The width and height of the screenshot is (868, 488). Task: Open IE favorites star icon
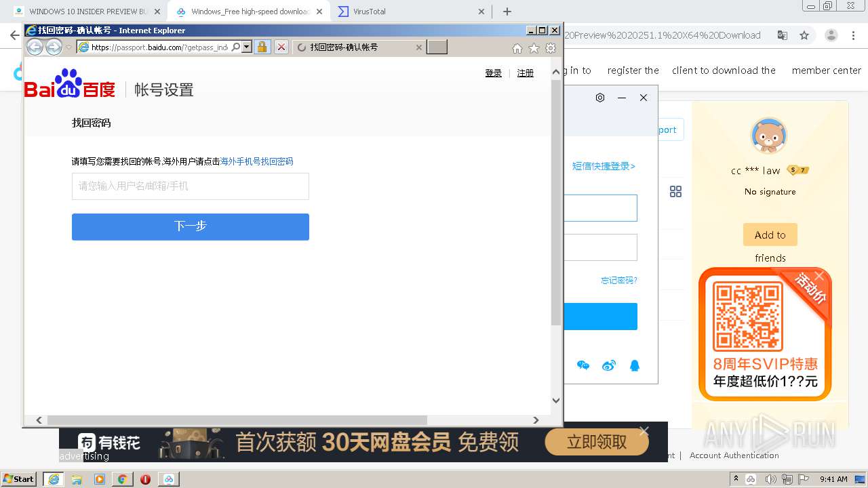click(x=534, y=48)
